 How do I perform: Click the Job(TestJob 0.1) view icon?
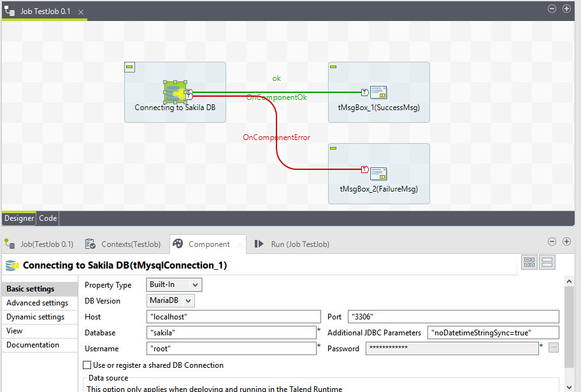(10, 244)
